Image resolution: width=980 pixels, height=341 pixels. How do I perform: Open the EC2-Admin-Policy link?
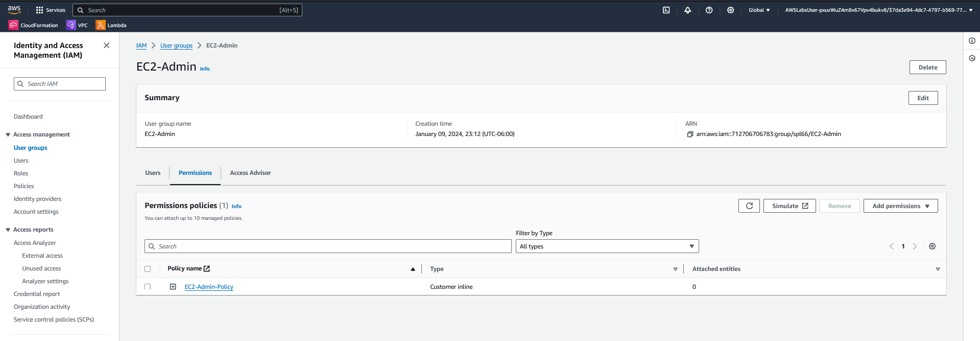(x=209, y=287)
